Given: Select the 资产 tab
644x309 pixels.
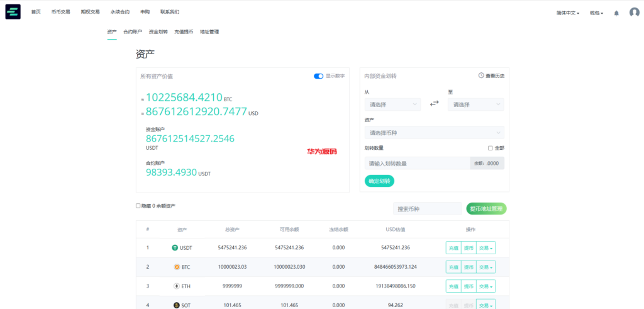Looking at the screenshot, I should (112, 31).
